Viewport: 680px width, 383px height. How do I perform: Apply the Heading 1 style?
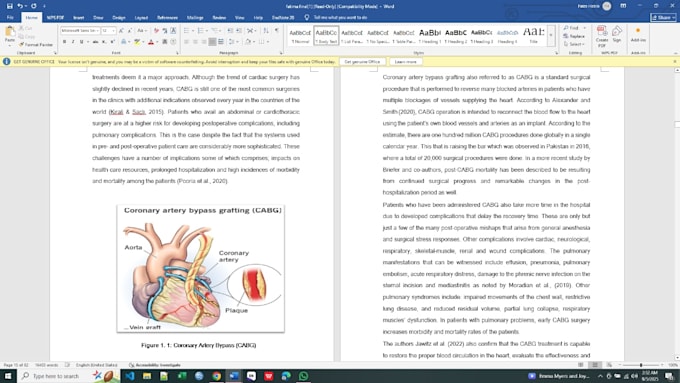(430, 35)
